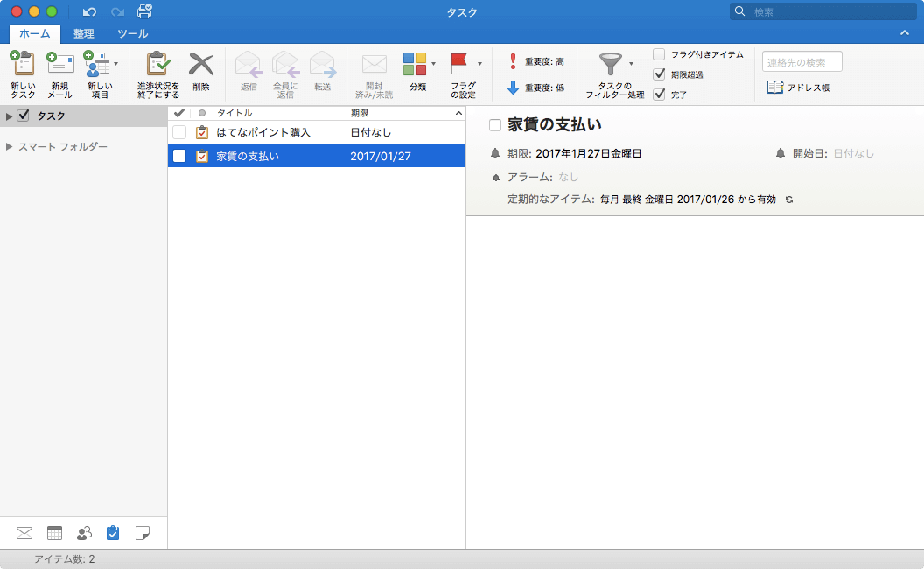
Task: Switch to People view in bottom bar
Action: [x=84, y=533]
